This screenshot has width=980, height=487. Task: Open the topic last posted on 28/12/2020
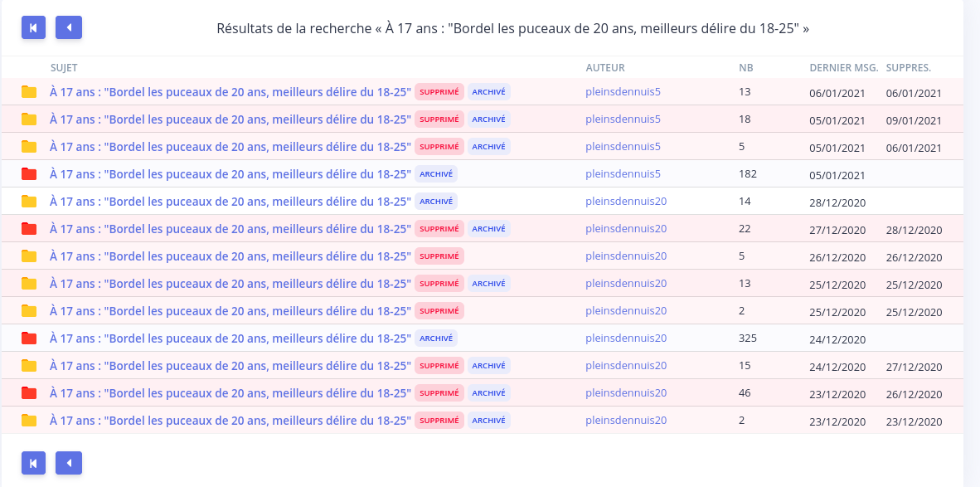click(x=230, y=202)
